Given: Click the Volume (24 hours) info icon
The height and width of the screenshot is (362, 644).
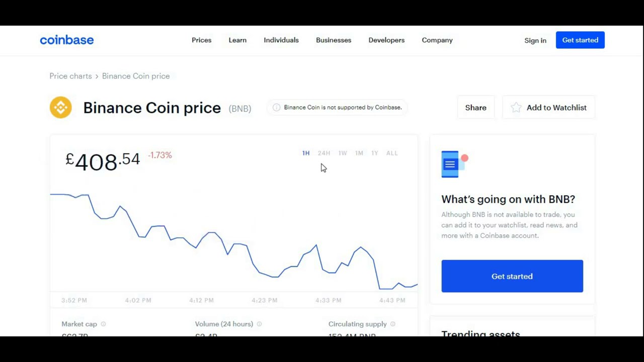Looking at the screenshot, I should 259,324.
